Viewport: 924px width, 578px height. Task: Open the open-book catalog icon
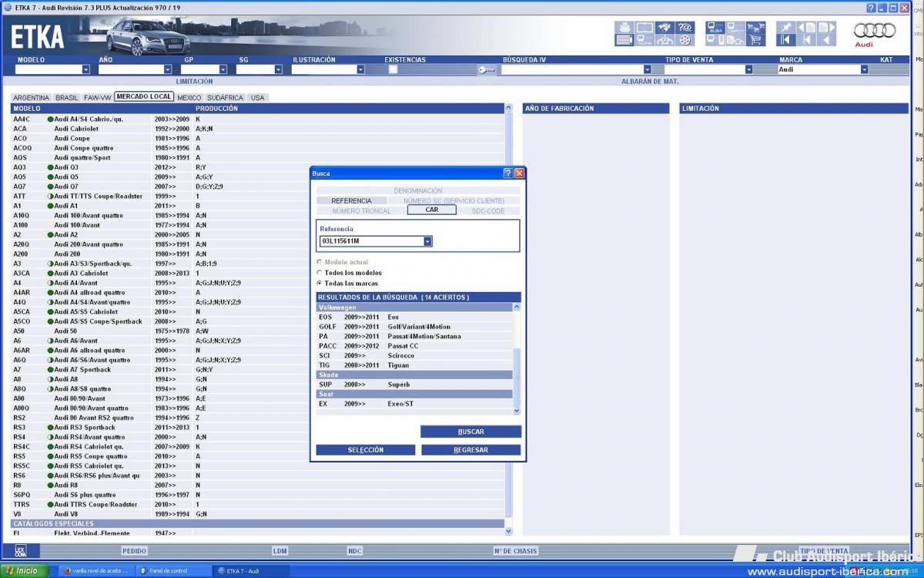coord(645,28)
